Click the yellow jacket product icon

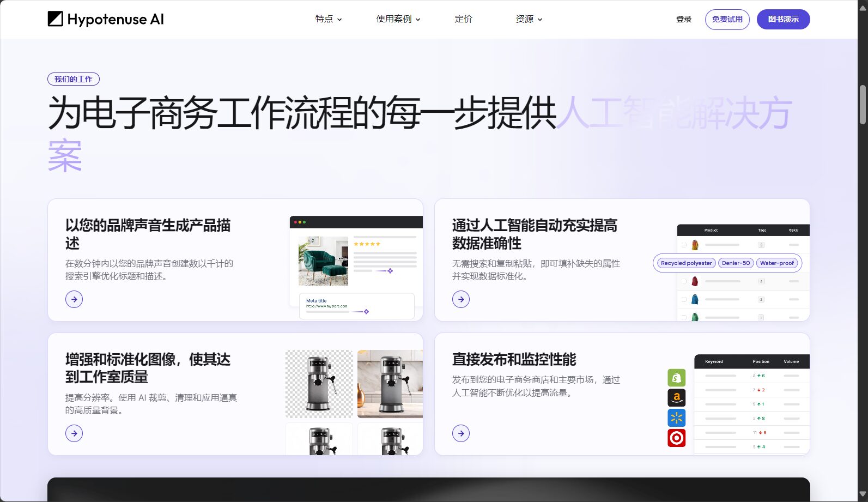pos(695,245)
